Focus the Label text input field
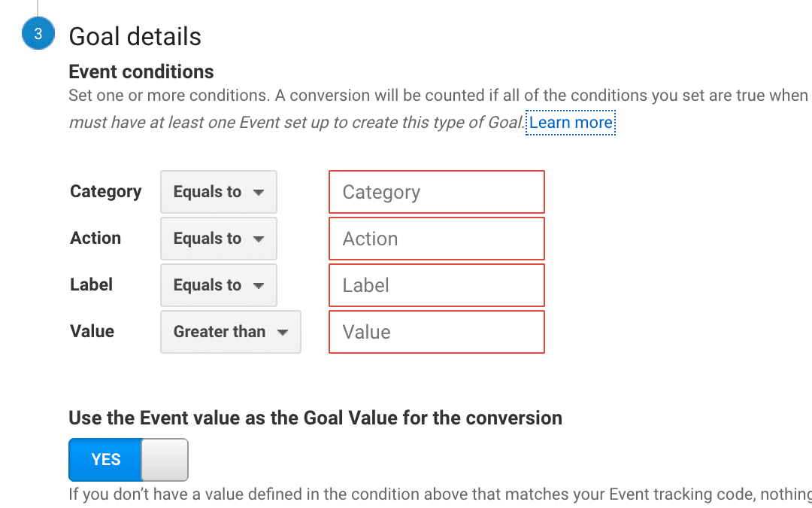 [x=437, y=285]
